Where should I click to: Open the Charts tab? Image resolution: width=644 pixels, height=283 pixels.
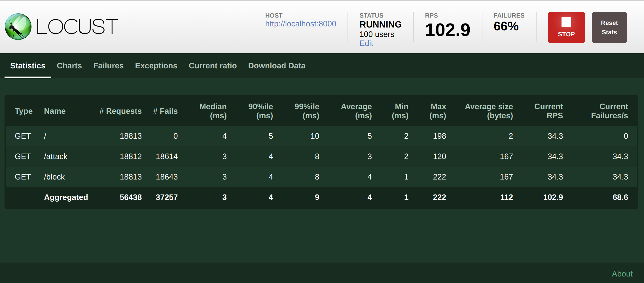coord(69,66)
